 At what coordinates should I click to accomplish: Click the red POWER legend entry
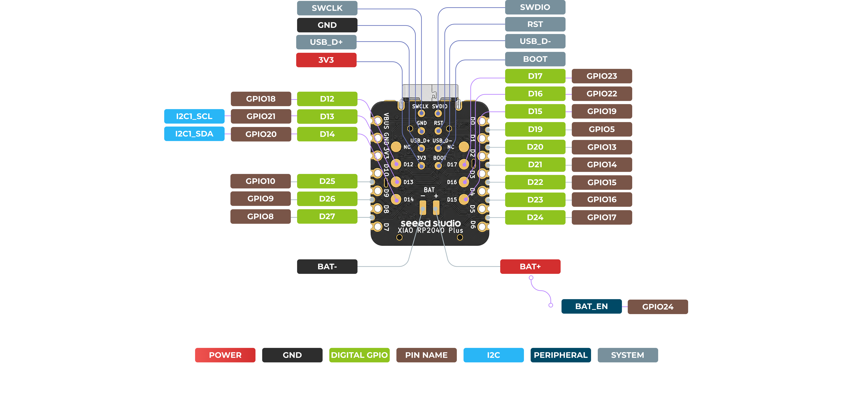tap(225, 355)
